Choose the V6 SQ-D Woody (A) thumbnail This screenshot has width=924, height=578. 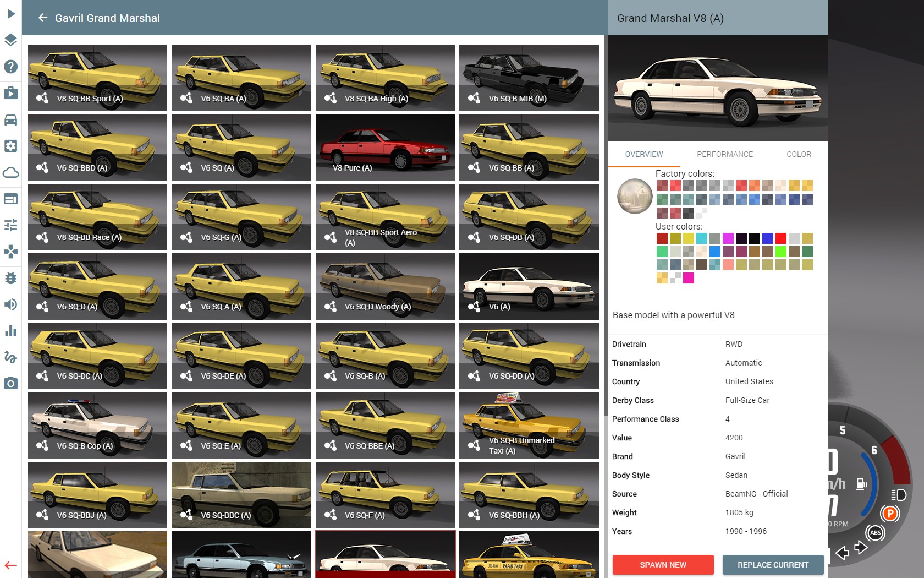385,286
